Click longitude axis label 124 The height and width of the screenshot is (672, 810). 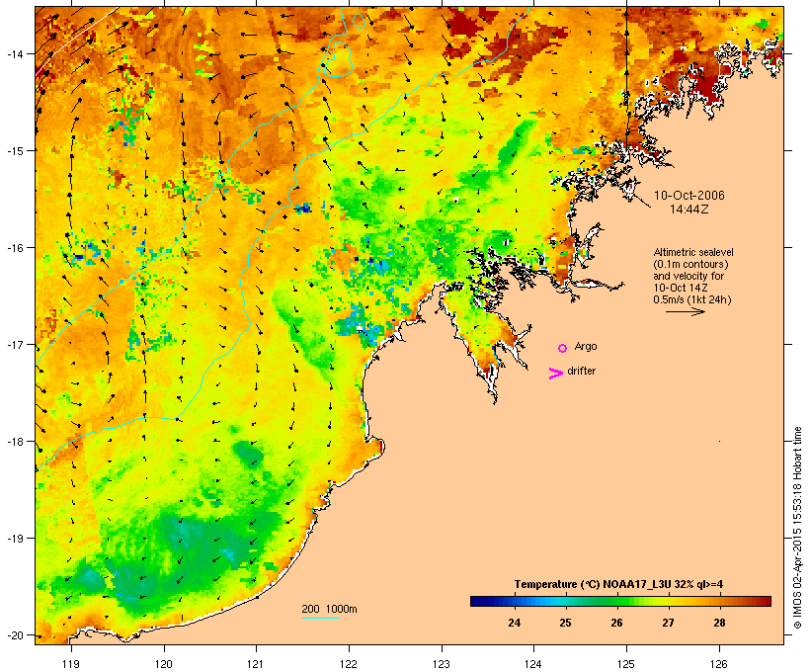[533, 664]
